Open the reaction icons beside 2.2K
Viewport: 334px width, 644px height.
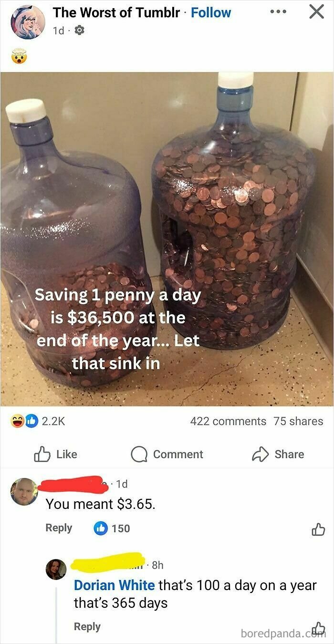(x=24, y=421)
